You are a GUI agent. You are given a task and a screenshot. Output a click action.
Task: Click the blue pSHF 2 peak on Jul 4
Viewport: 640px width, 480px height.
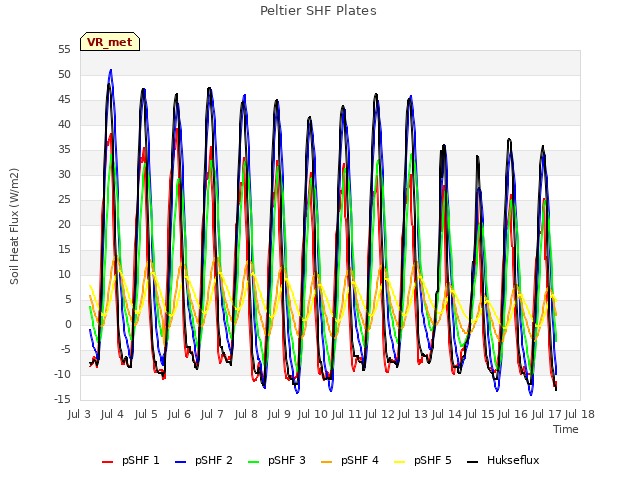tap(111, 71)
